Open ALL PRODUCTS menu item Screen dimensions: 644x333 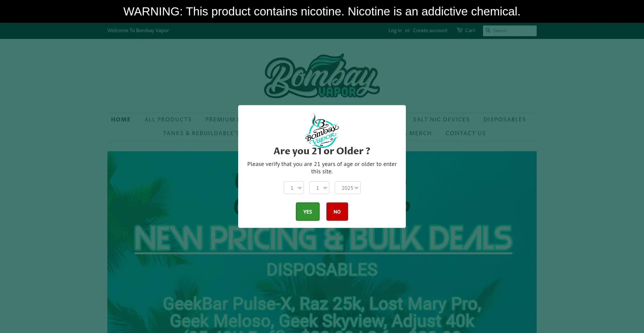(168, 119)
